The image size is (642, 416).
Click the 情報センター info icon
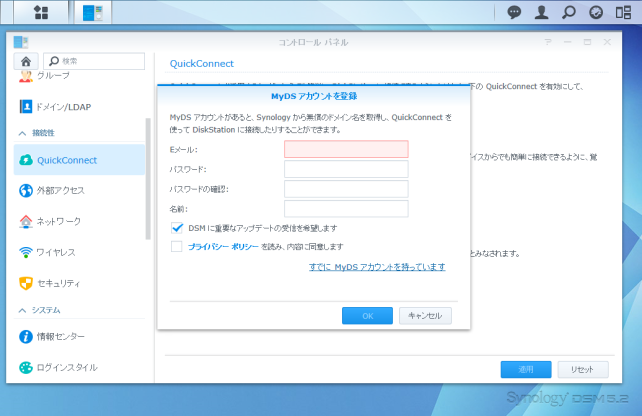[26, 337]
